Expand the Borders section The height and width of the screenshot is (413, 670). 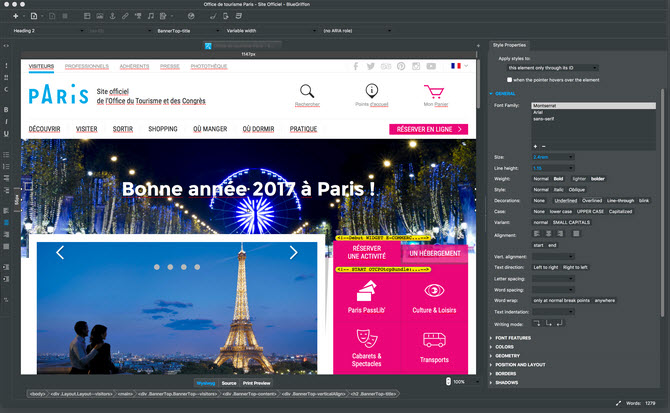503,374
